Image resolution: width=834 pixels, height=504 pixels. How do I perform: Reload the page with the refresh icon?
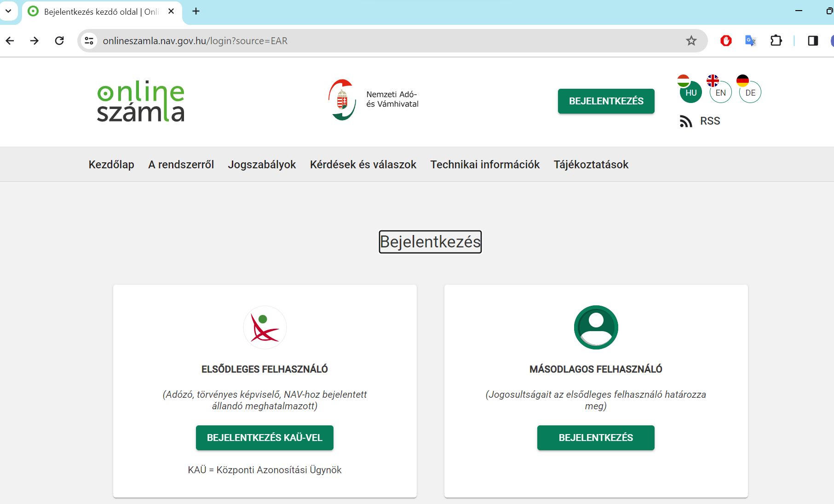point(59,41)
